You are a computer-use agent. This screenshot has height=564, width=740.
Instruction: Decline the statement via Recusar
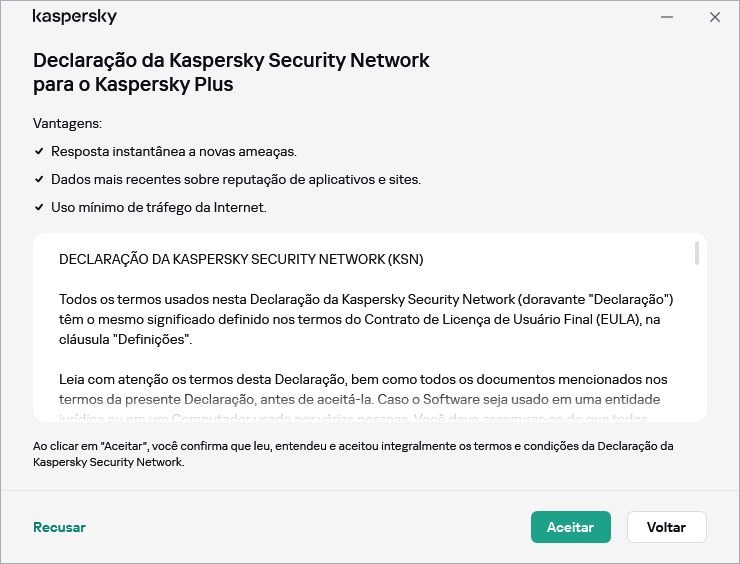click(59, 527)
